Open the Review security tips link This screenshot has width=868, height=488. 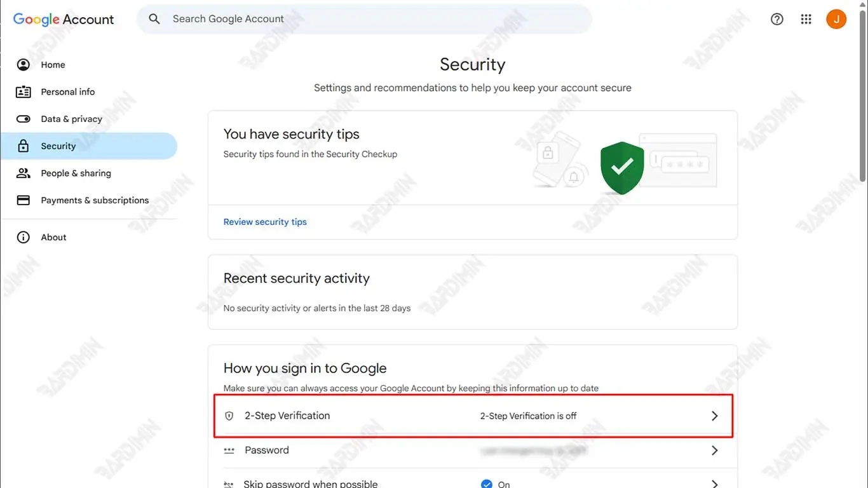[265, 222]
